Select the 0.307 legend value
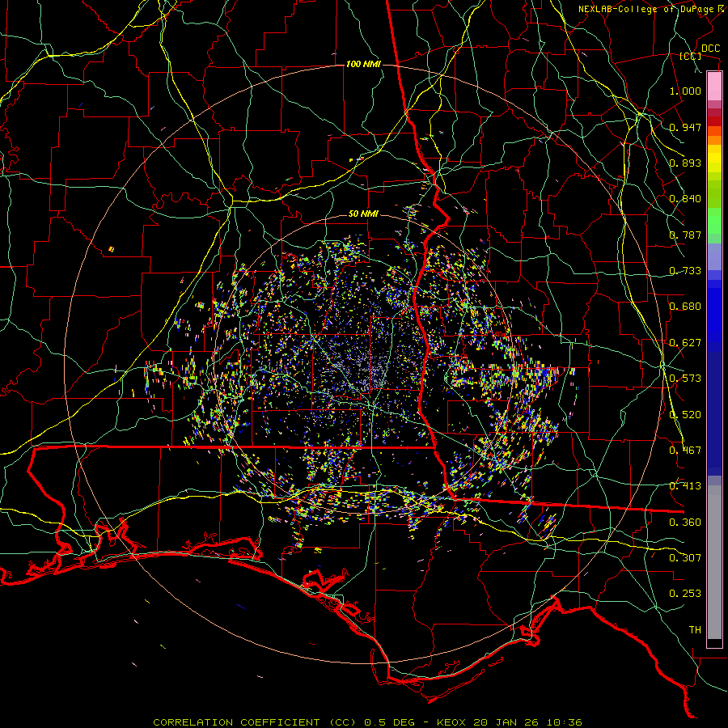This screenshot has height=728, width=728. pyautogui.click(x=685, y=558)
